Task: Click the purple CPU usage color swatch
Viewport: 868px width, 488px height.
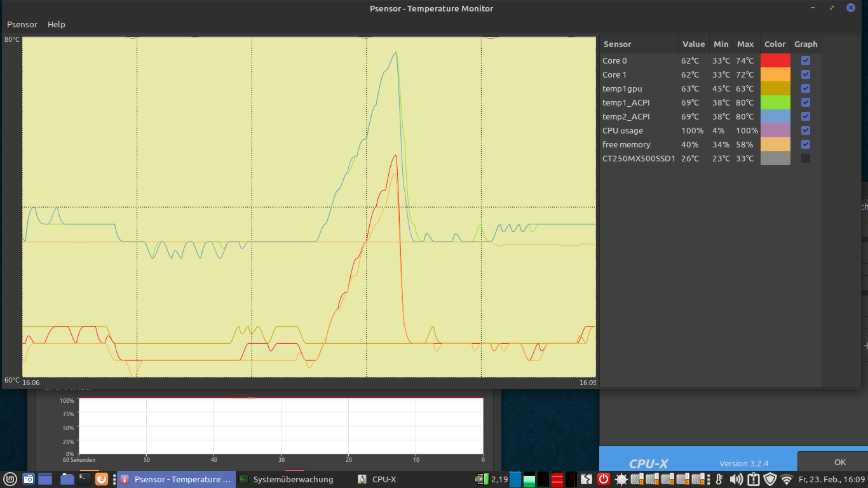Action: [x=775, y=130]
